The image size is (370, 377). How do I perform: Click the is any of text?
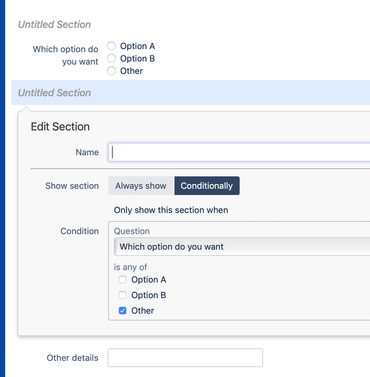pos(130,267)
